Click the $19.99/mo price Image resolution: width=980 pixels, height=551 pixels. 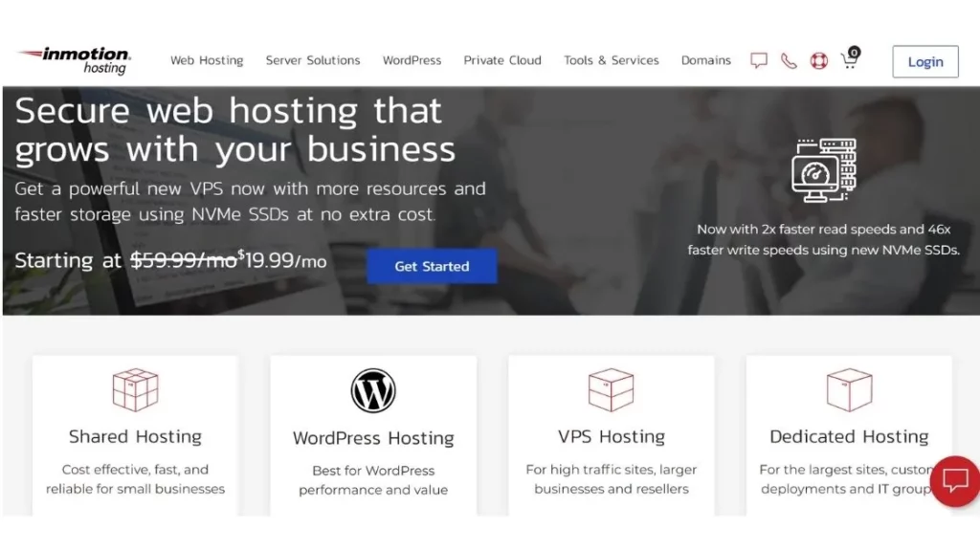click(x=282, y=260)
